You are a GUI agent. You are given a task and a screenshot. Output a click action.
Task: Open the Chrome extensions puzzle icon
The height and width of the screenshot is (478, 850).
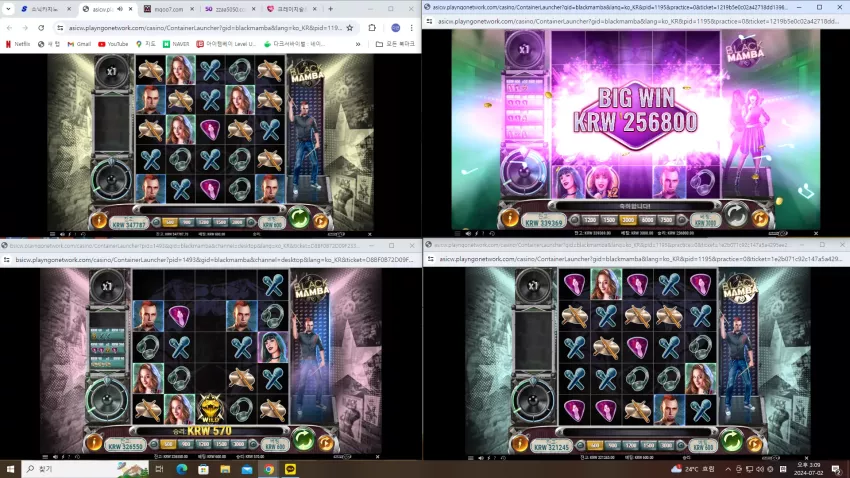pos(372,28)
